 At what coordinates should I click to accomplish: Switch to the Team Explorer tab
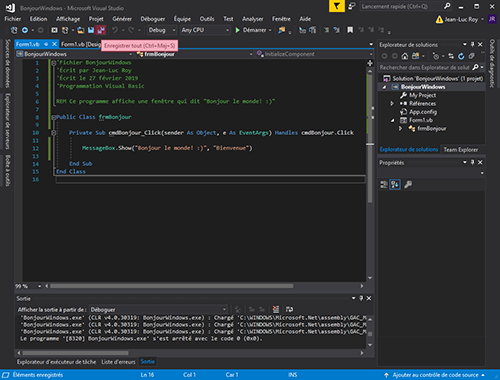[461, 150]
